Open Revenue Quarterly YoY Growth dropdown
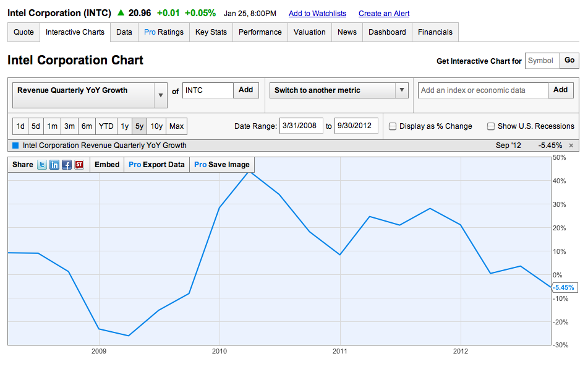588x369 pixels. point(90,95)
